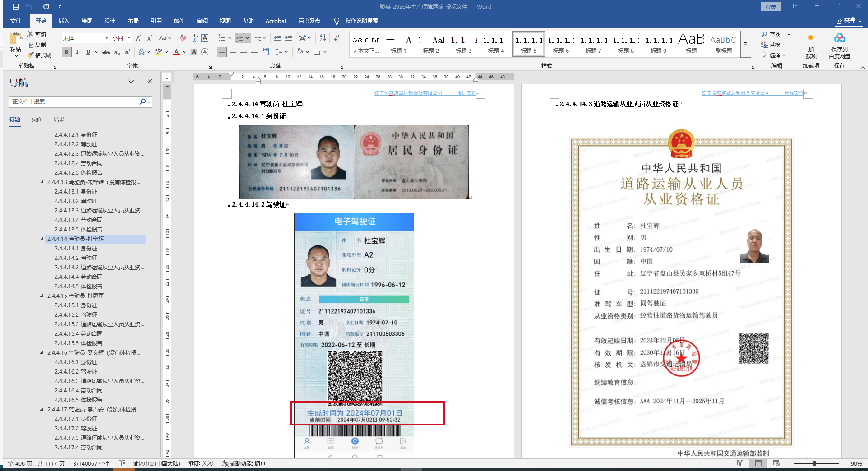The image size is (868, 471).
Task: Toggle bold formatting
Action: (66, 52)
